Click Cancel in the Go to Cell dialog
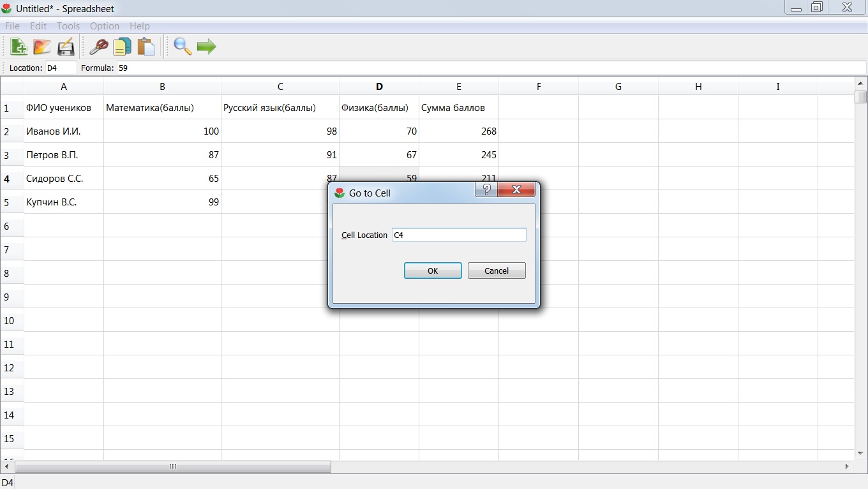 497,271
